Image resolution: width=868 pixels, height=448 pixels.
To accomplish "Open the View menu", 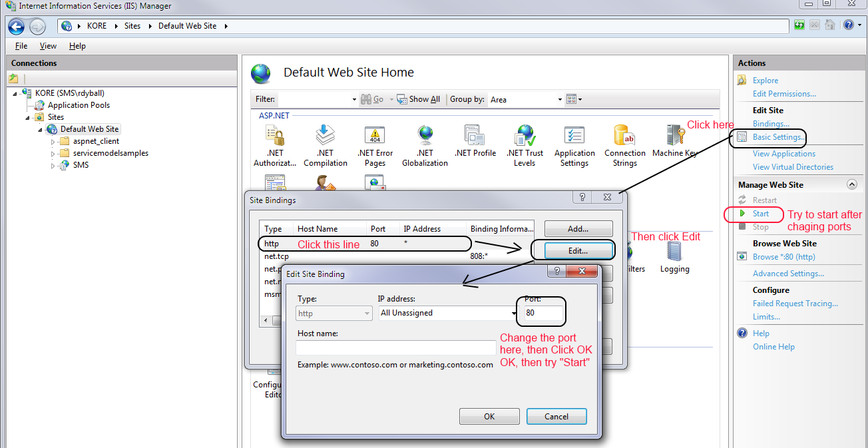I will tap(48, 46).
